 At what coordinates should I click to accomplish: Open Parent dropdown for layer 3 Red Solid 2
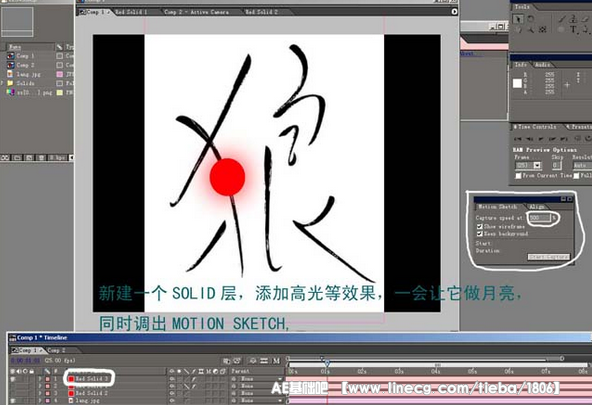(x=261, y=393)
